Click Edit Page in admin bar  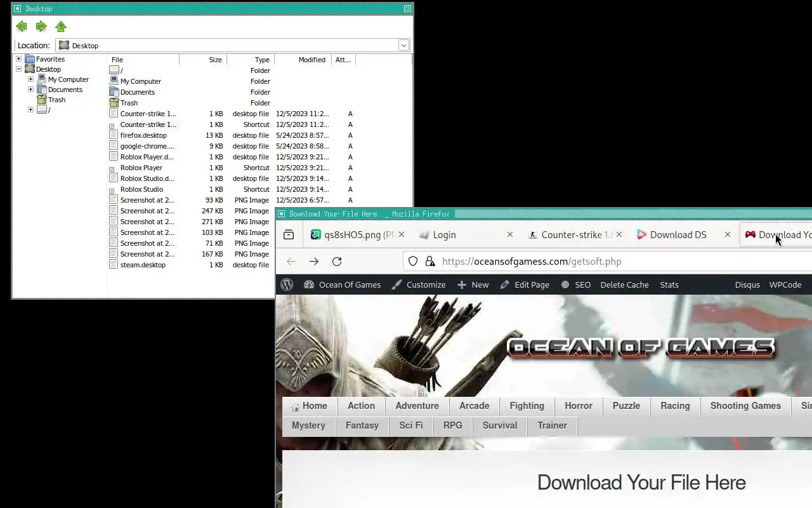pyautogui.click(x=525, y=284)
